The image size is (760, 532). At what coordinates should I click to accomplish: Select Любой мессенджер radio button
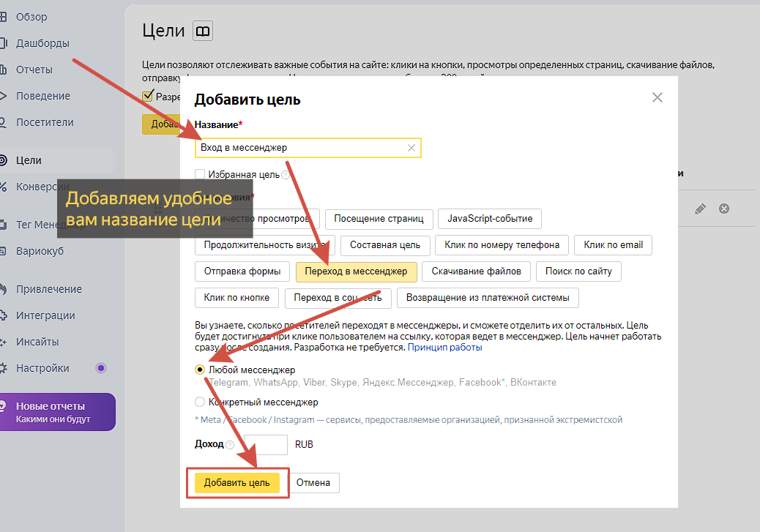click(x=200, y=370)
